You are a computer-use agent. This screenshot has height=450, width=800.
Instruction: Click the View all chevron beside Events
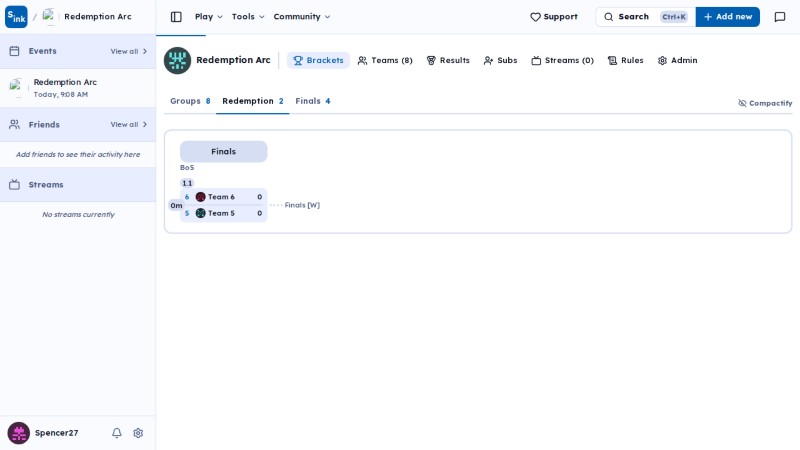[x=145, y=52]
